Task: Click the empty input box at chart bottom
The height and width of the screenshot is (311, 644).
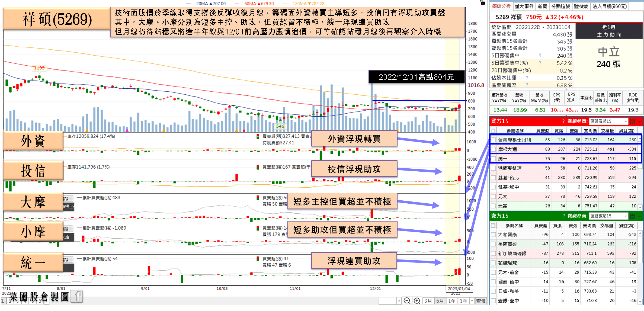Action: (x=387, y=301)
